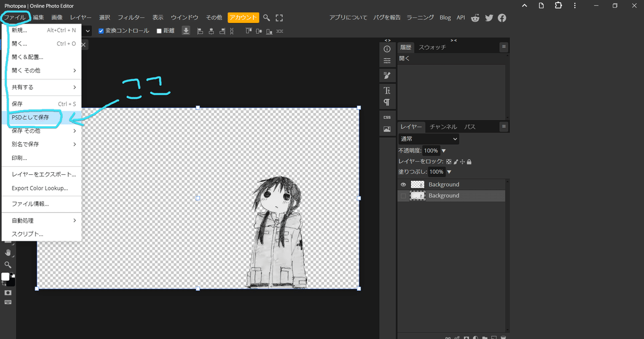Expand 保存 その他 submenu
Screen dimensions: 644x339
pyautogui.click(x=41, y=130)
